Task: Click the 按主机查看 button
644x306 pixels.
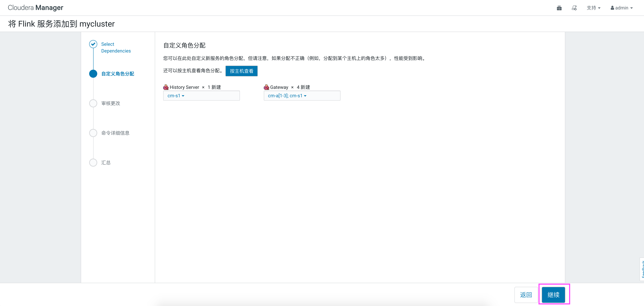Action: point(241,71)
